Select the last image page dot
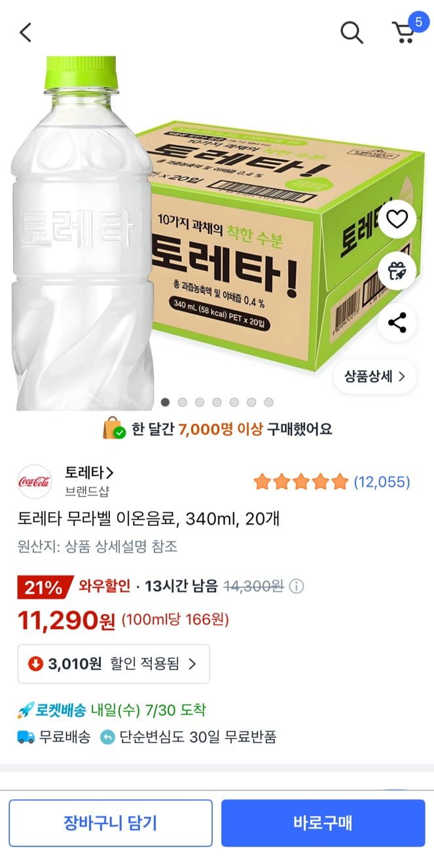The height and width of the screenshot is (868, 434). point(268,402)
